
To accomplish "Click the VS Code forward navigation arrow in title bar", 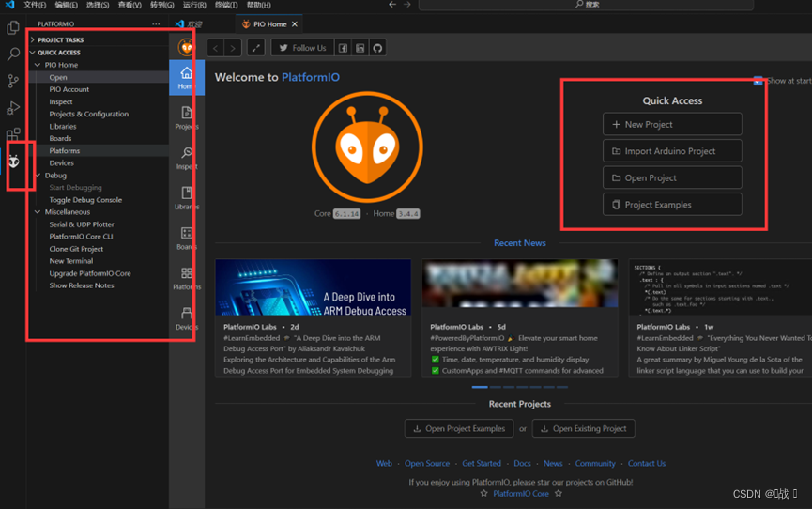I will [x=407, y=4].
